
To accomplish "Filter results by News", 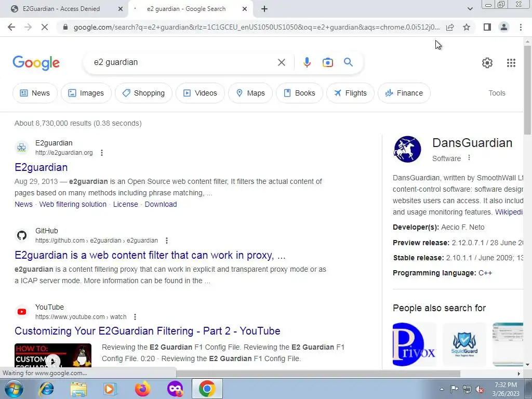I will [x=35, y=93].
